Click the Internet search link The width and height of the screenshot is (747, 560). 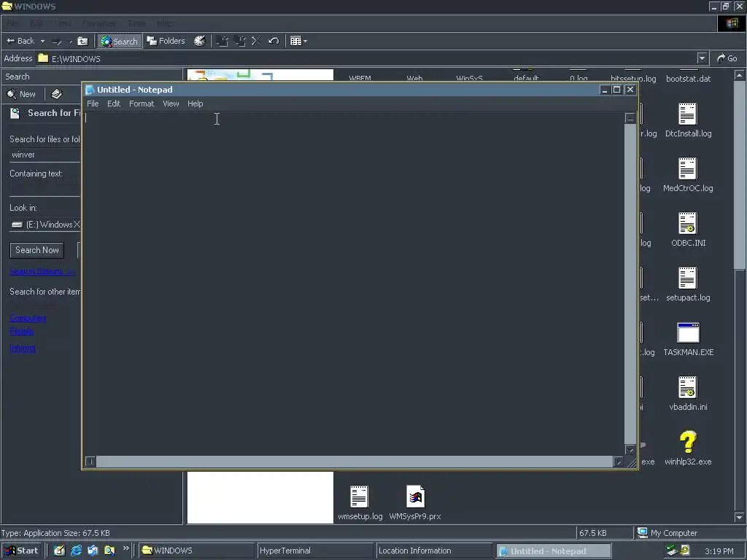23,348
